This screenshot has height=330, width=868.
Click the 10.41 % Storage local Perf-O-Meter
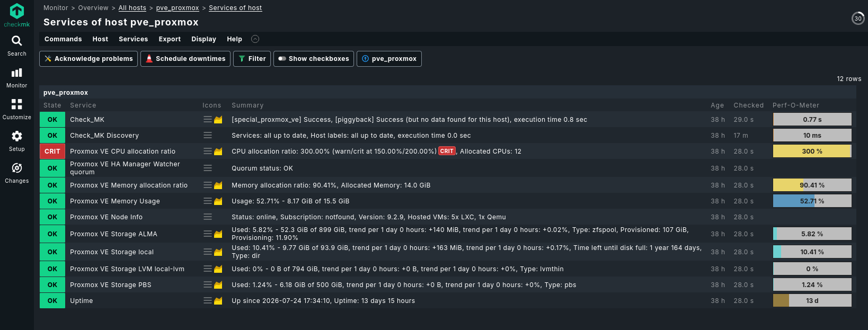[x=812, y=252]
